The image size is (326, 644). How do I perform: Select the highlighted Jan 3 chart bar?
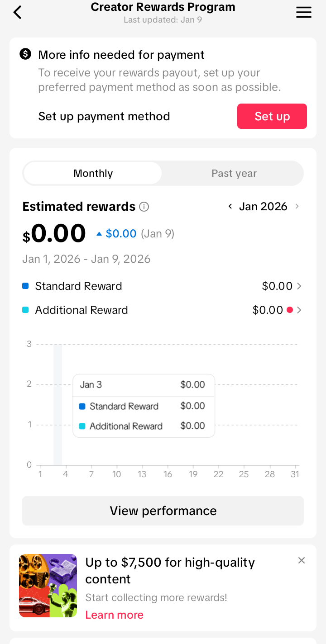58,405
